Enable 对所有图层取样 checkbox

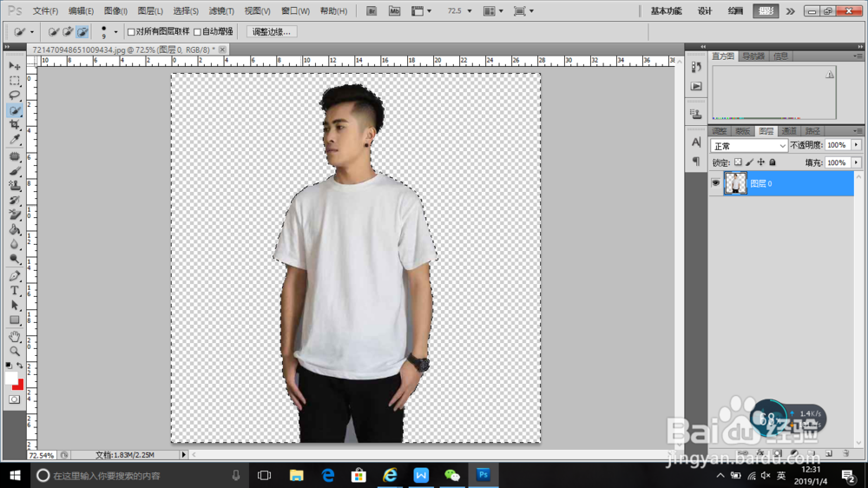131,32
